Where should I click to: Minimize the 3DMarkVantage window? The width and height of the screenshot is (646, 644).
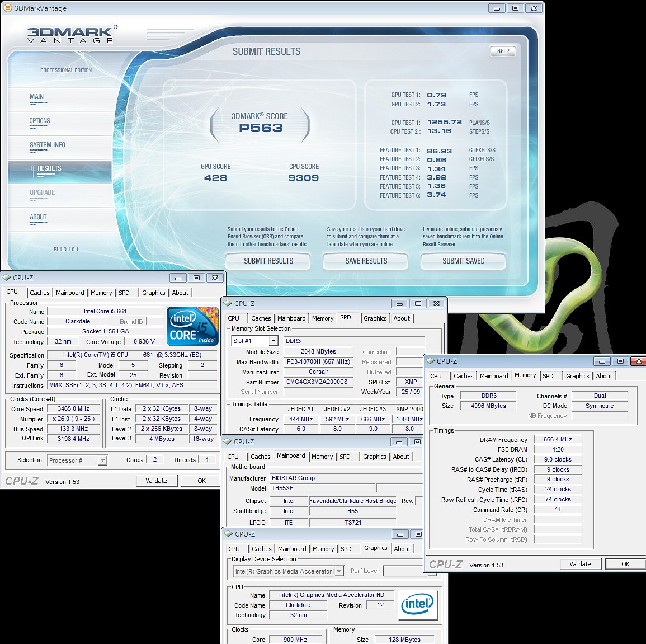tap(497, 8)
